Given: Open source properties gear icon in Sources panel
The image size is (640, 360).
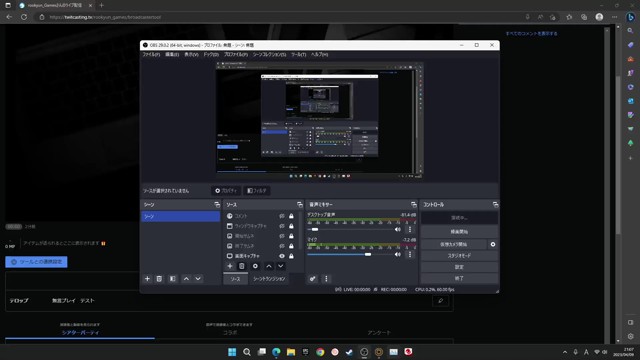Looking at the screenshot, I should pyautogui.click(x=255, y=266).
